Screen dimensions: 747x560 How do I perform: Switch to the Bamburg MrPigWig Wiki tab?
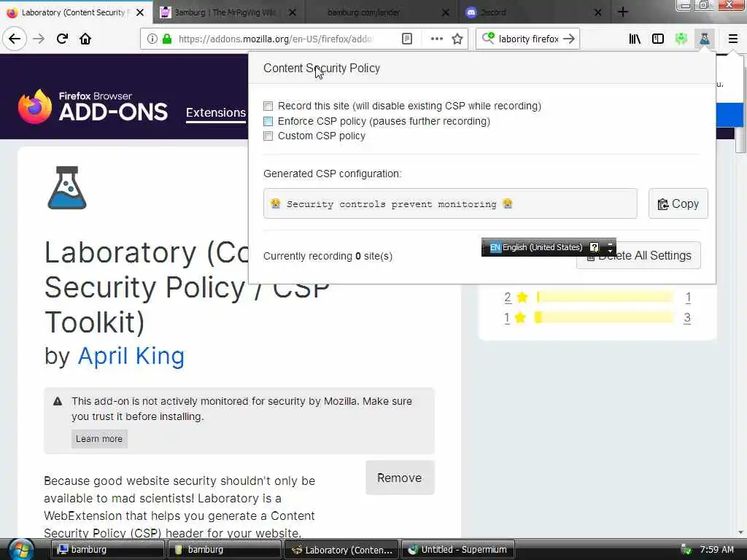[x=224, y=12]
